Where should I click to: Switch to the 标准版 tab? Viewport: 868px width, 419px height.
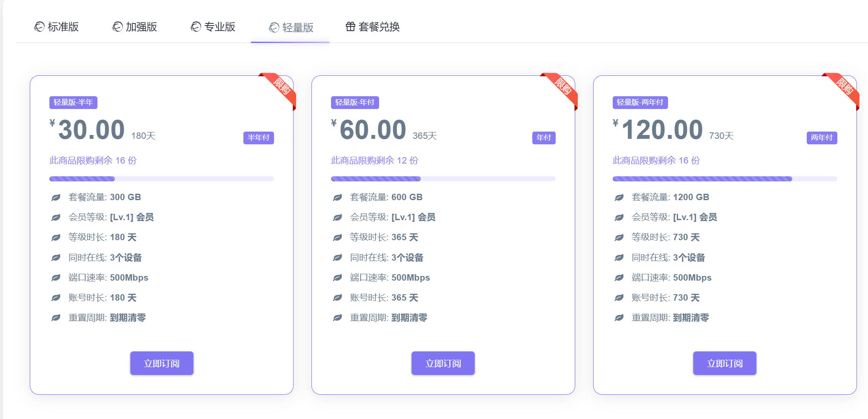57,27
